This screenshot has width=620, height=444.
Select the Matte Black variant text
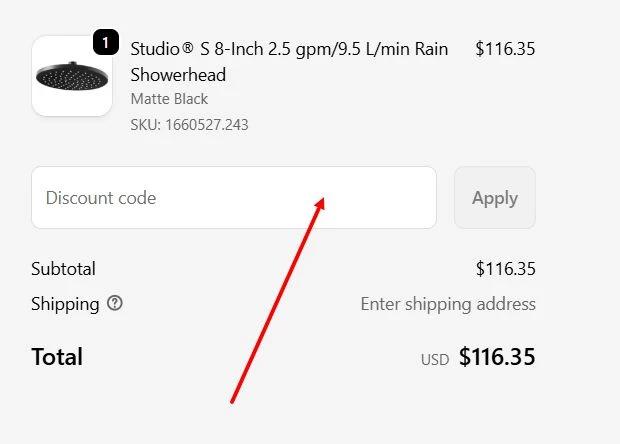[x=169, y=99]
